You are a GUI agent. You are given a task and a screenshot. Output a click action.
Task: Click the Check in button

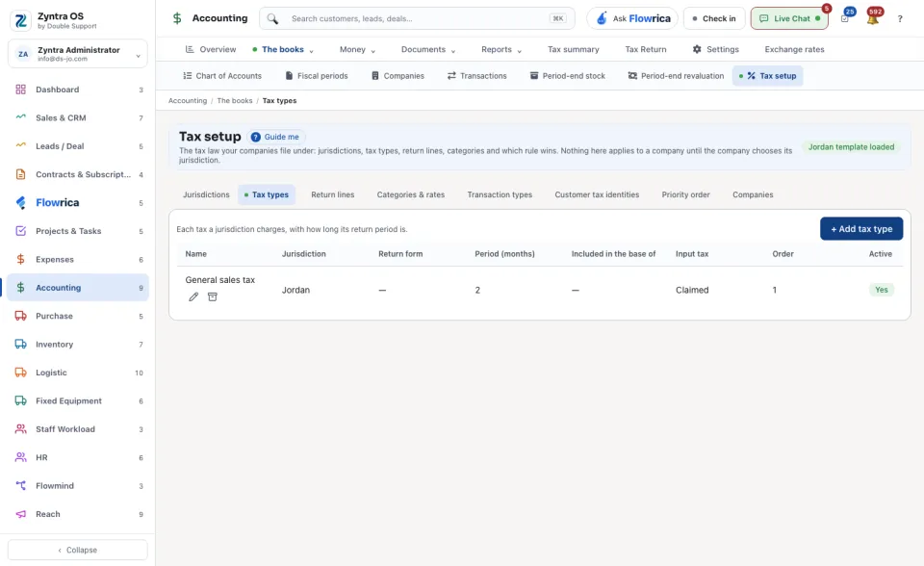pyautogui.click(x=714, y=19)
